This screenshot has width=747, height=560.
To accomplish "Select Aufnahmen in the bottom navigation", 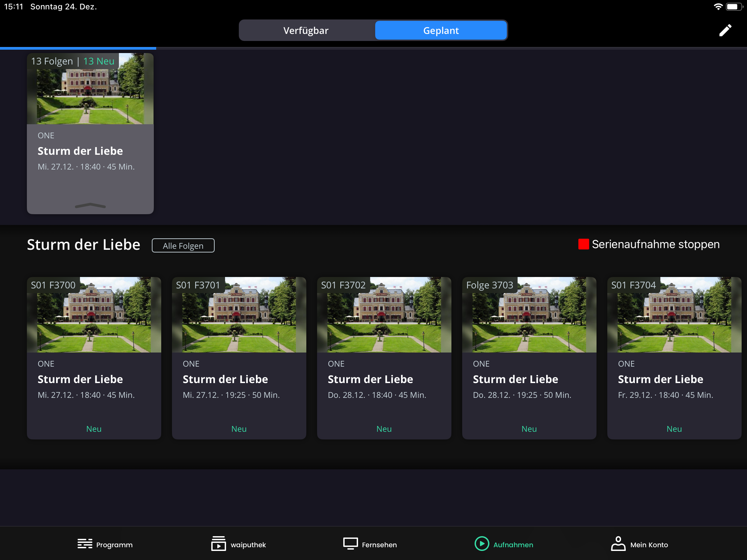I will [x=504, y=545].
